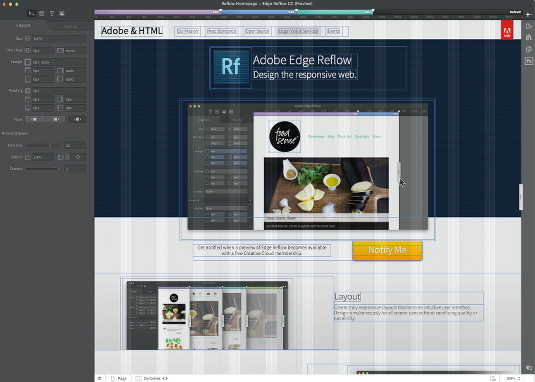Viewport: 535px width, 382px height.
Task: Select the Box drawing tool
Action: click(x=42, y=14)
